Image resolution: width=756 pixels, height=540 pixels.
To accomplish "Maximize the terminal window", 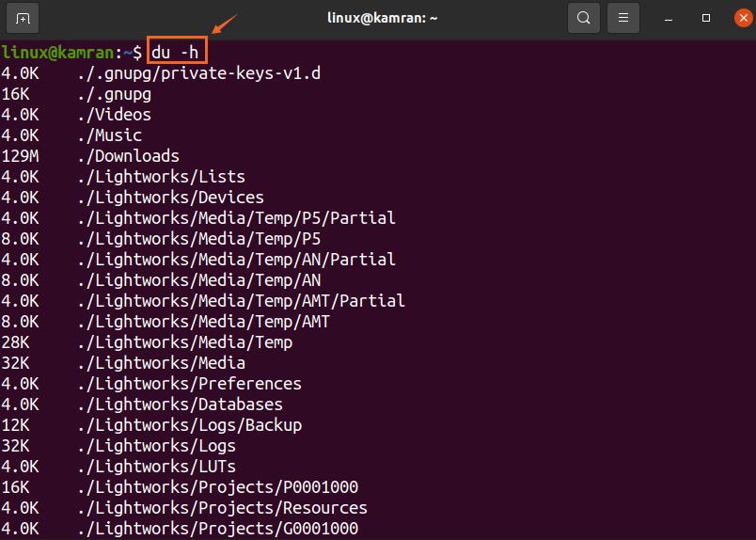I will pos(706,18).
